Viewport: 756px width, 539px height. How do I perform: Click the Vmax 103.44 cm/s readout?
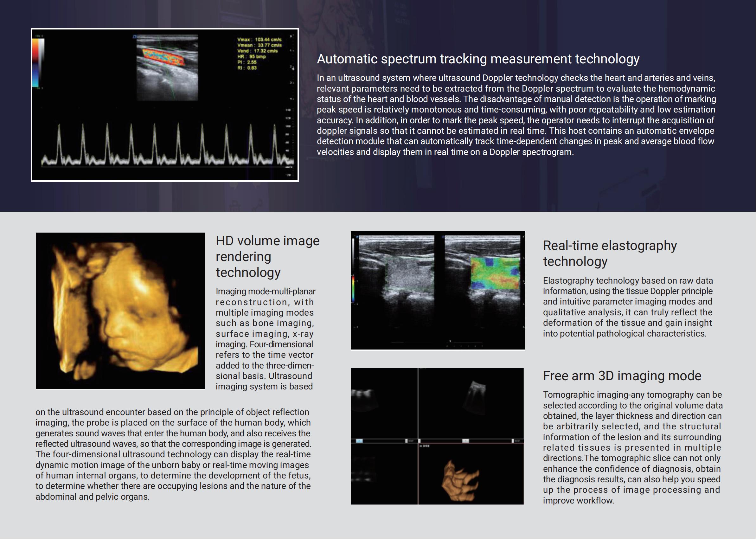click(259, 40)
